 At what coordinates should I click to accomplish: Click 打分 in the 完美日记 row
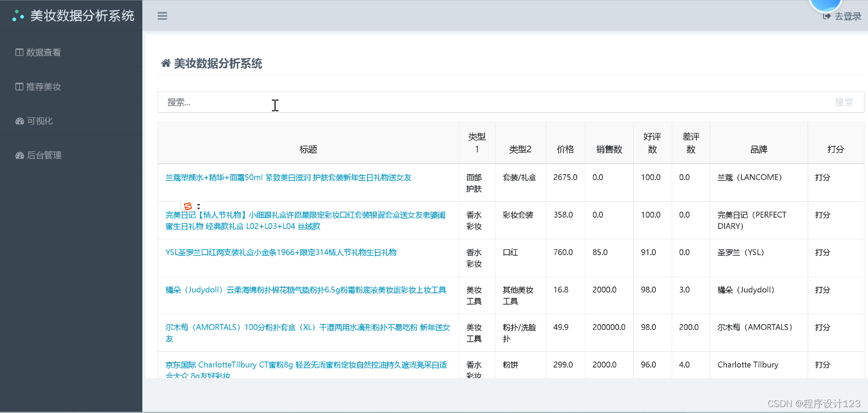pyautogui.click(x=822, y=215)
